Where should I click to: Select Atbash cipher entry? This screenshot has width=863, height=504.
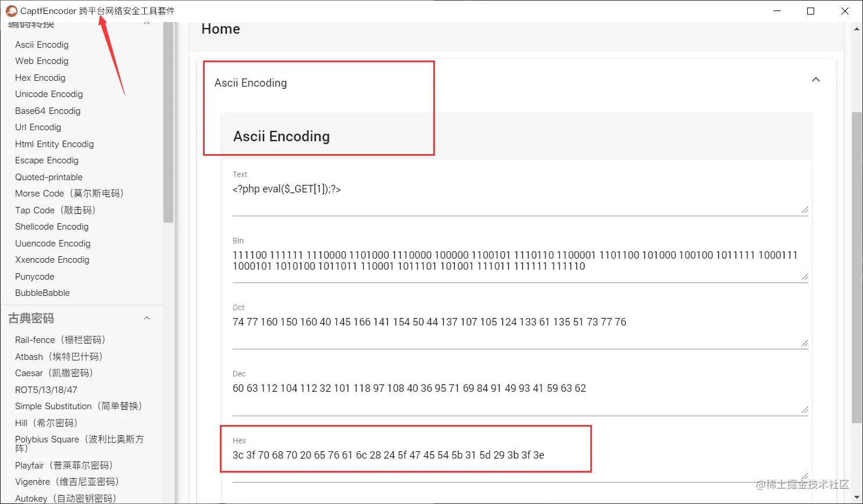pyautogui.click(x=59, y=357)
